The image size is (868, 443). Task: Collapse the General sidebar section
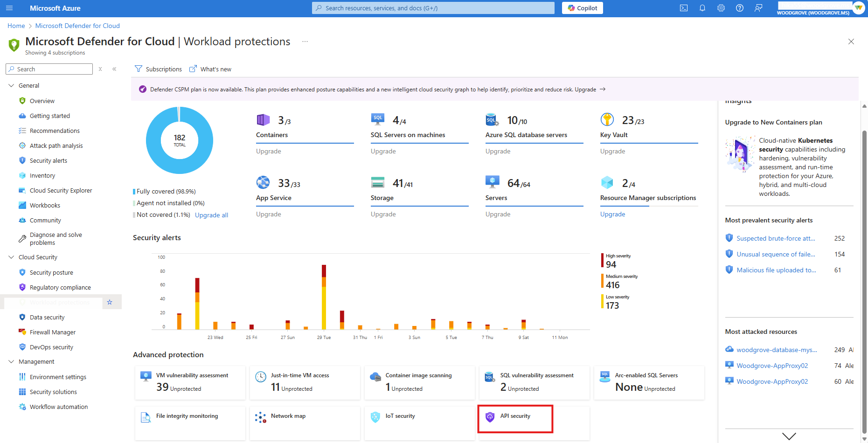12,85
